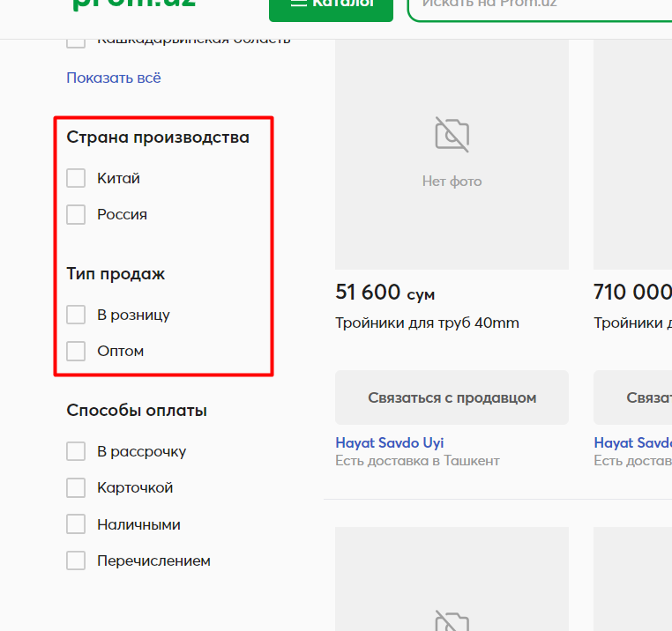Viewport: 672px width, 631px height.
Task: Click the no-photo camera icon on first product
Action: point(452,134)
